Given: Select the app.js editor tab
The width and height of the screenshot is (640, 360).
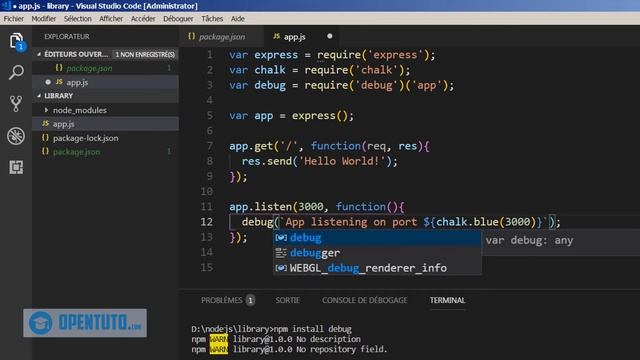Looking at the screenshot, I should coord(302,37).
